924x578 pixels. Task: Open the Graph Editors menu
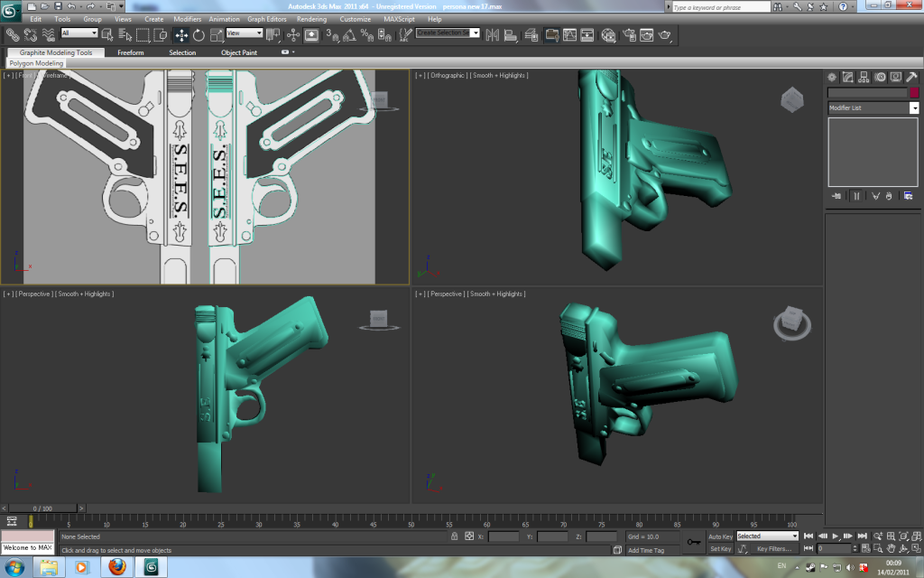pyautogui.click(x=267, y=19)
